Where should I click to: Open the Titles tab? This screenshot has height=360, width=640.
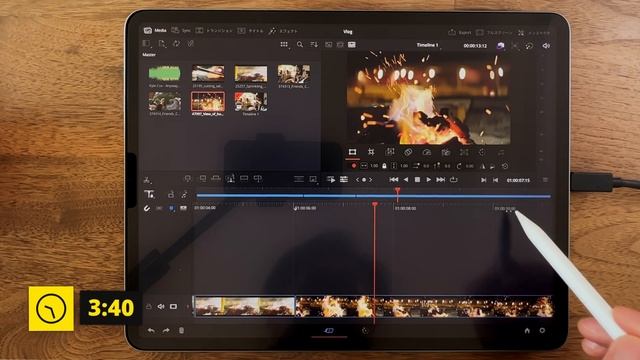click(x=251, y=31)
